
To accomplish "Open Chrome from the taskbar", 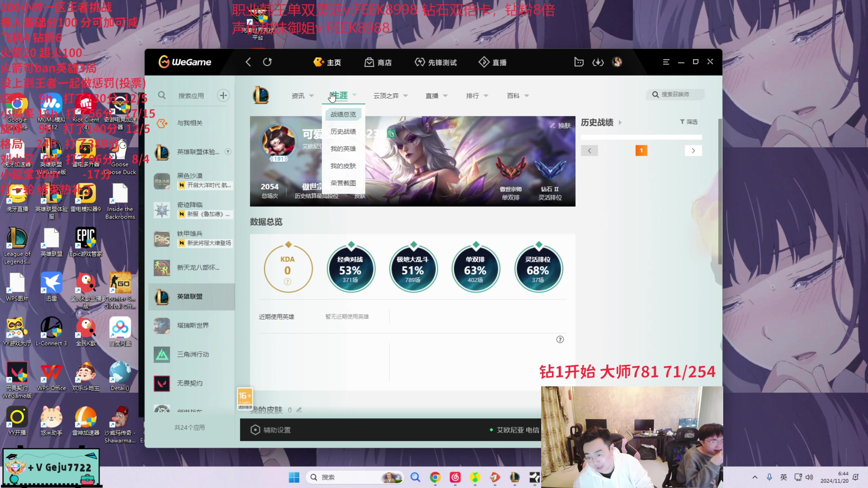I will click(435, 477).
